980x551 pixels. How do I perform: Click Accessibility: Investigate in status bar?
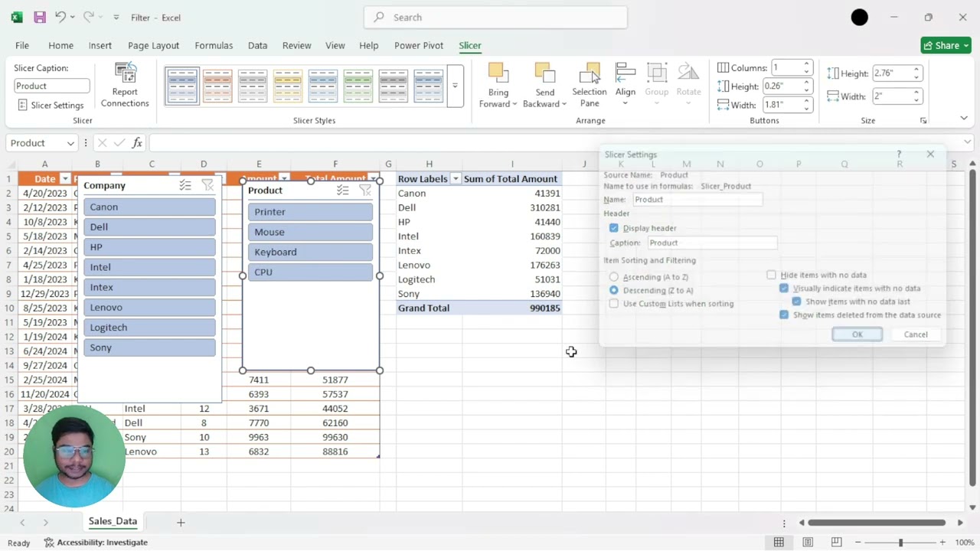coord(96,543)
